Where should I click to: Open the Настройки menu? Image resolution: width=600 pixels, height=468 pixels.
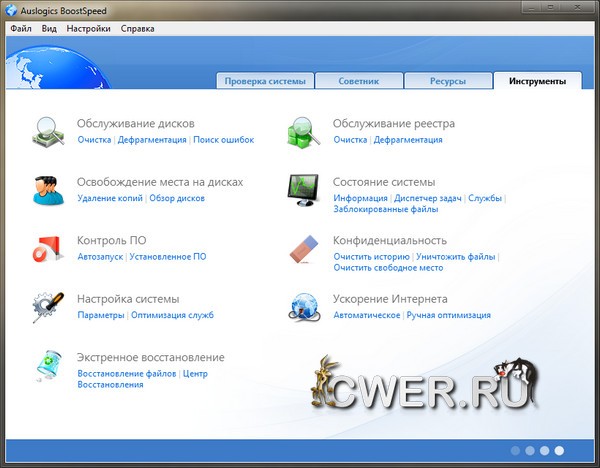point(89,29)
